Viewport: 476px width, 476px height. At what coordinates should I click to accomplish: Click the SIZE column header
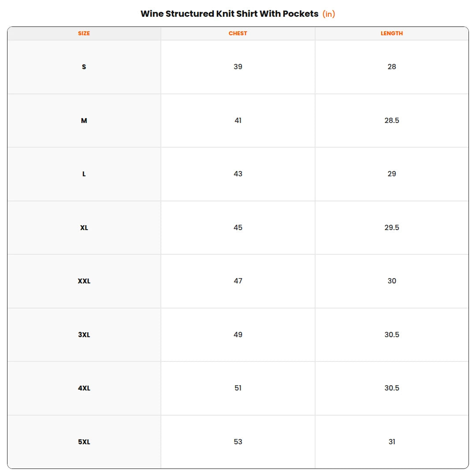84,33
